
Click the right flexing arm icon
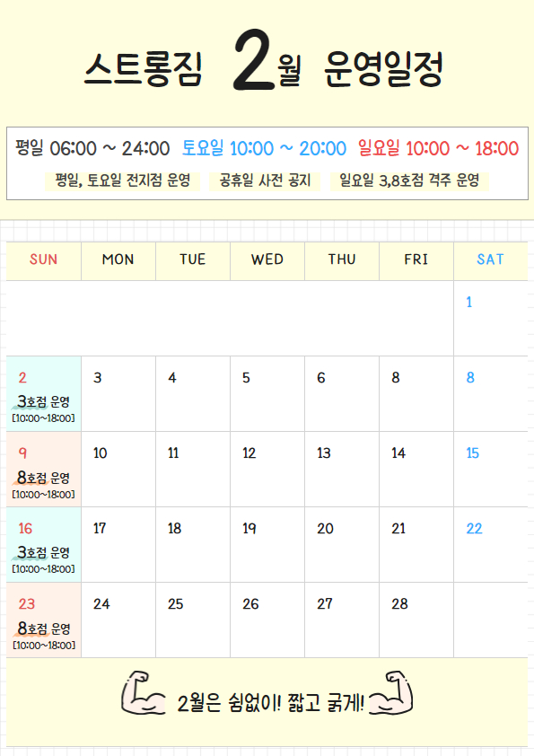point(391,693)
